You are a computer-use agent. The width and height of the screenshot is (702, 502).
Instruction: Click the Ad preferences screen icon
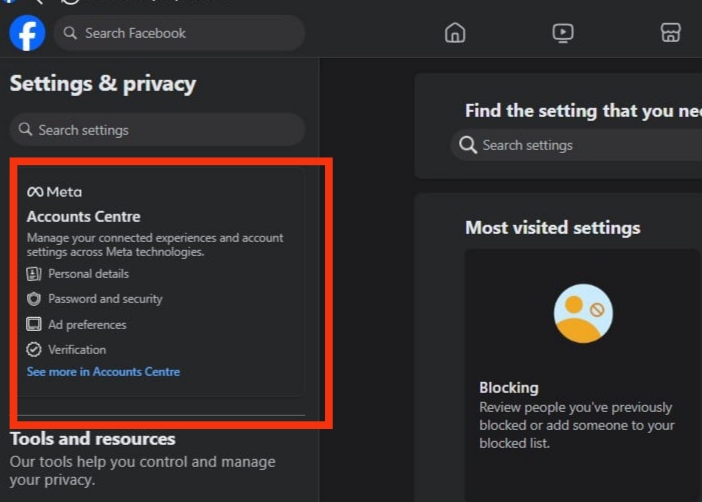[34, 324]
